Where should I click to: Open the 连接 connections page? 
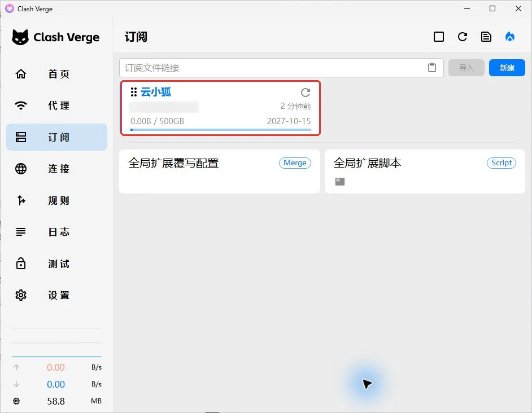pos(56,169)
